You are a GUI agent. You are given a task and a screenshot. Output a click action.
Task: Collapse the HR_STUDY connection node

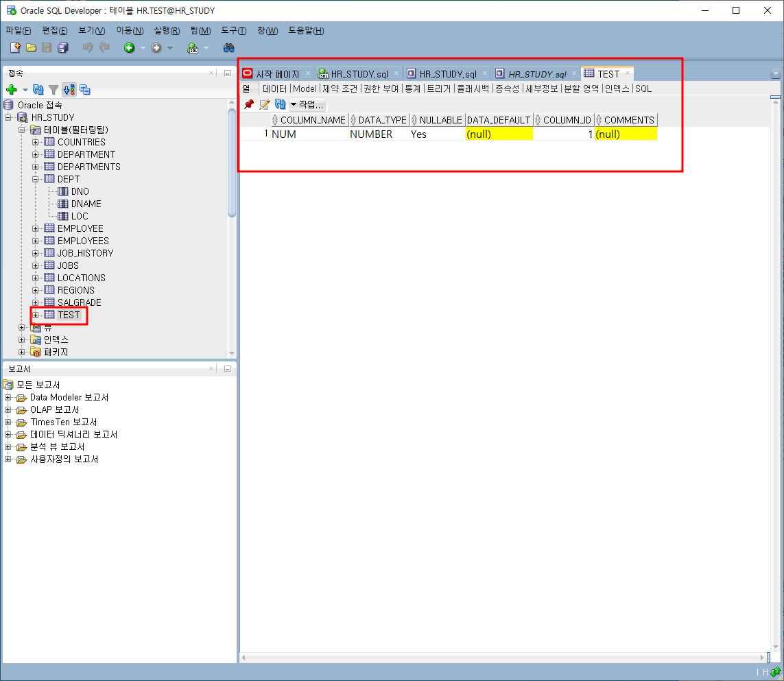(8, 117)
